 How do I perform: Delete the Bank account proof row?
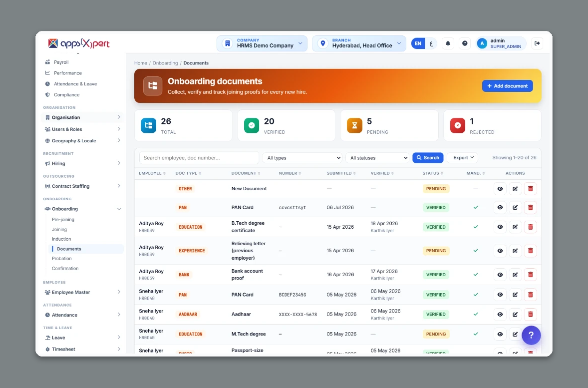(530, 275)
